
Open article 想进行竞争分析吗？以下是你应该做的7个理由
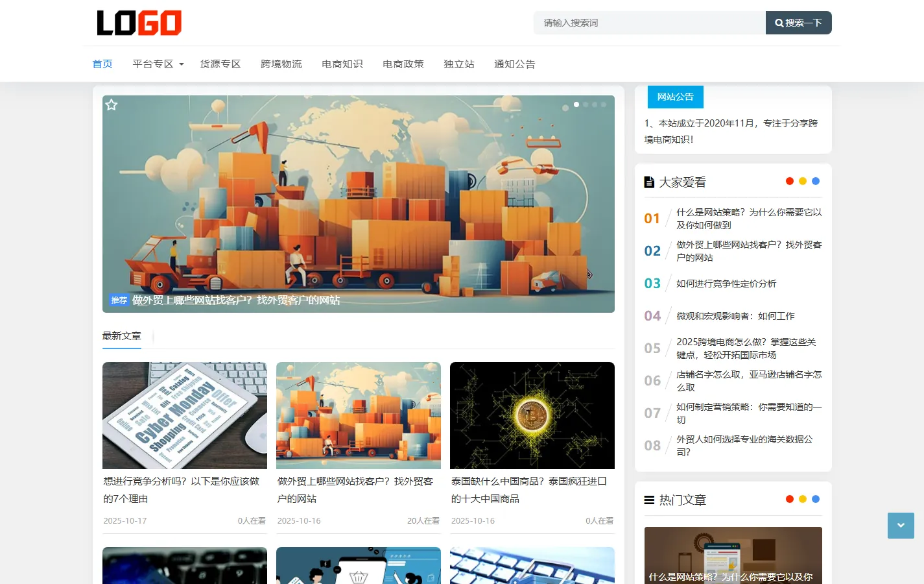182,490
